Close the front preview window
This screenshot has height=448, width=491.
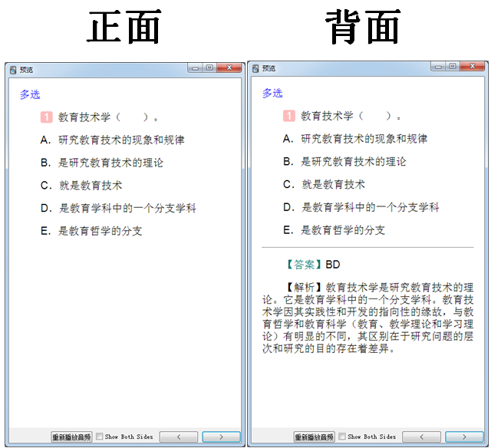point(229,68)
